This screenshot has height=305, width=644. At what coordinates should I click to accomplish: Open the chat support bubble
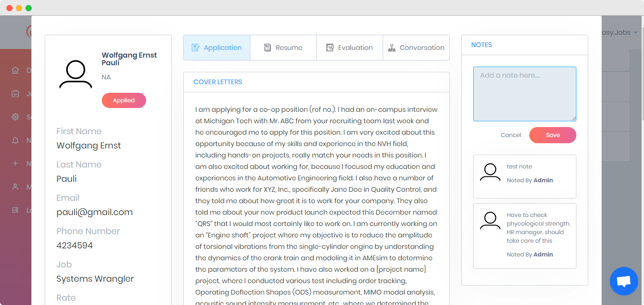click(624, 281)
